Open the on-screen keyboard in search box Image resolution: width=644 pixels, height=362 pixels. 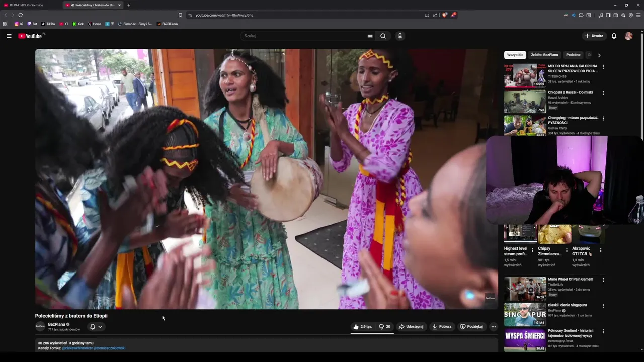tap(370, 36)
